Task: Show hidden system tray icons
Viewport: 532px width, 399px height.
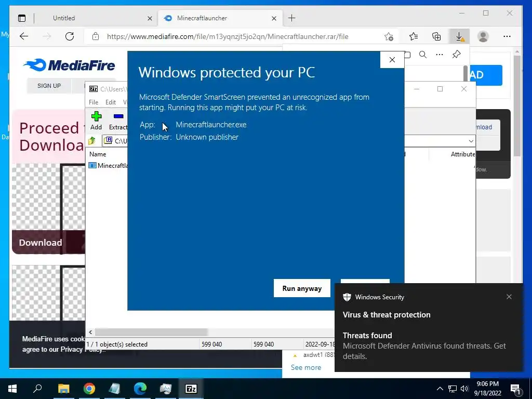Action: [x=440, y=389]
